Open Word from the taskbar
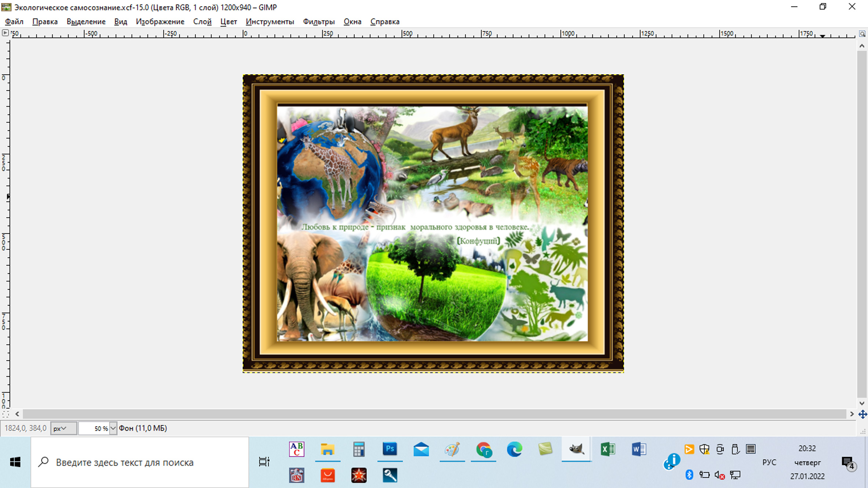The height and width of the screenshot is (488, 868). tap(639, 449)
